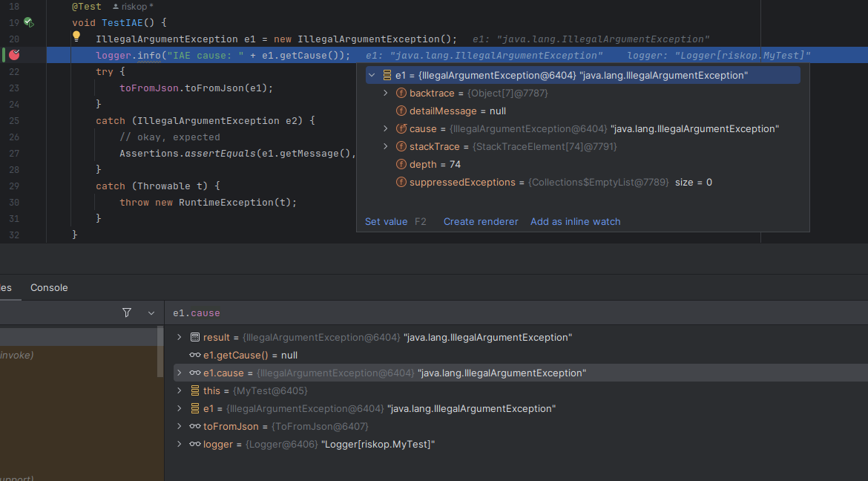Click the glasses icon beside toFromJson

click(195, 426)
